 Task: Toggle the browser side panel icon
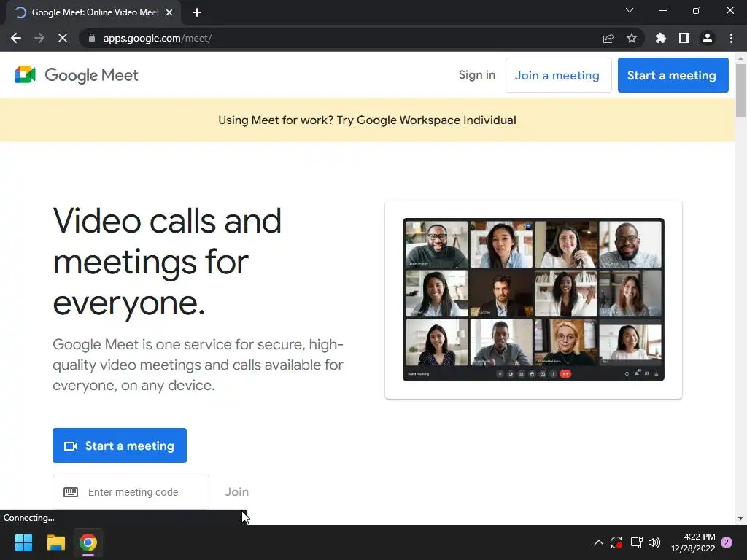pos(684,38)
